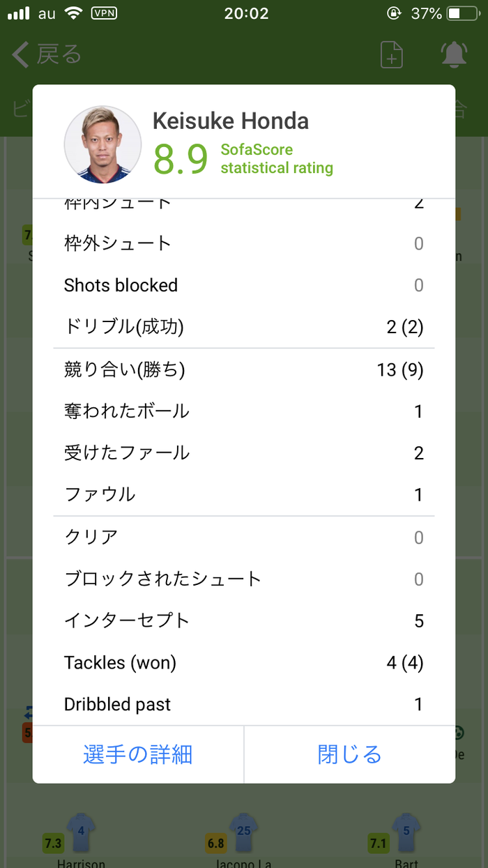Viewport: 488px width, 868px height.
Task: Select Keisuke Honda's profile photo
Action: click(x=102, y=144)
